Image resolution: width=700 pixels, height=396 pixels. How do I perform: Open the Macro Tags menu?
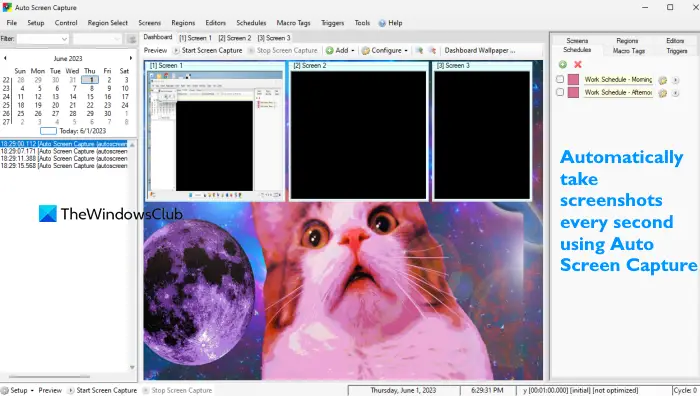[x=293, y=23]
